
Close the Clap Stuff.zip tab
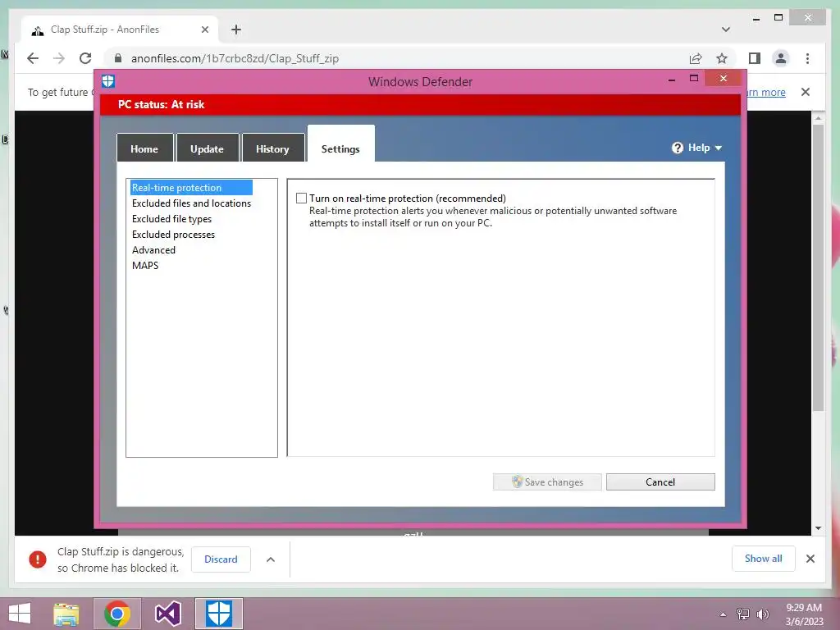pos(204,30)
